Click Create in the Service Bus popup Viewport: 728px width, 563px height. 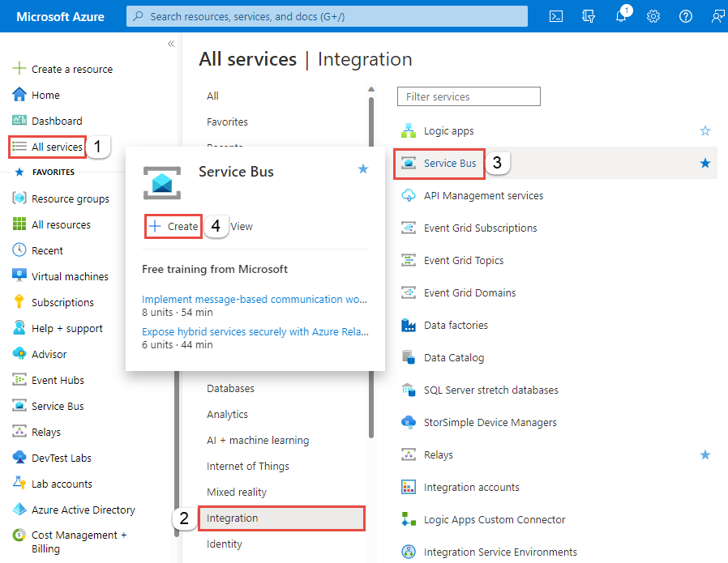[174, 227]
